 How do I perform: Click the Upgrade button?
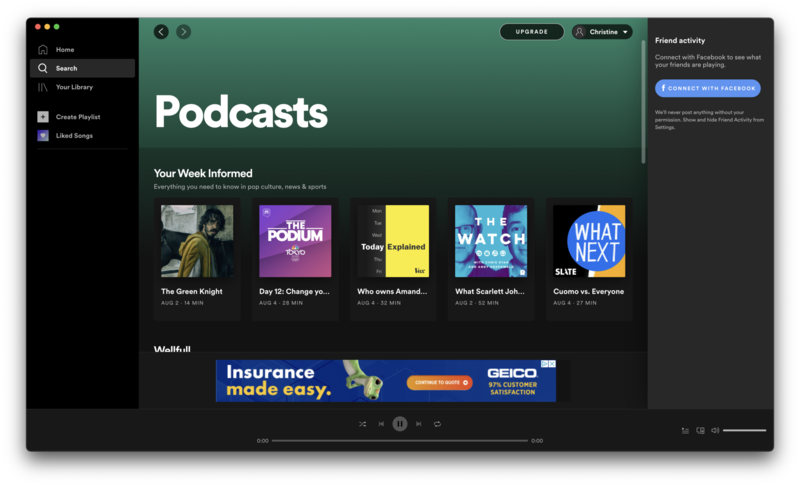tap(532, 32)
